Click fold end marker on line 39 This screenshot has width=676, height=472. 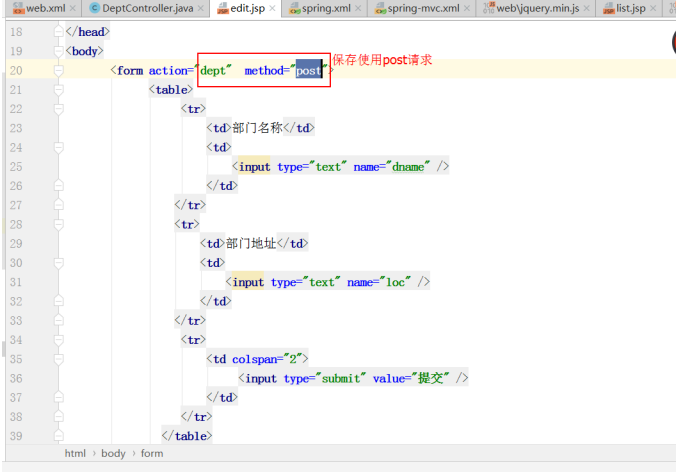pos(59,436)
